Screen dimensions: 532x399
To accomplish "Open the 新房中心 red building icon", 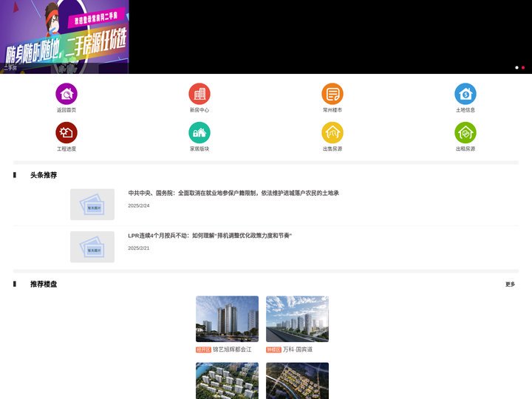I will (199, 94).
